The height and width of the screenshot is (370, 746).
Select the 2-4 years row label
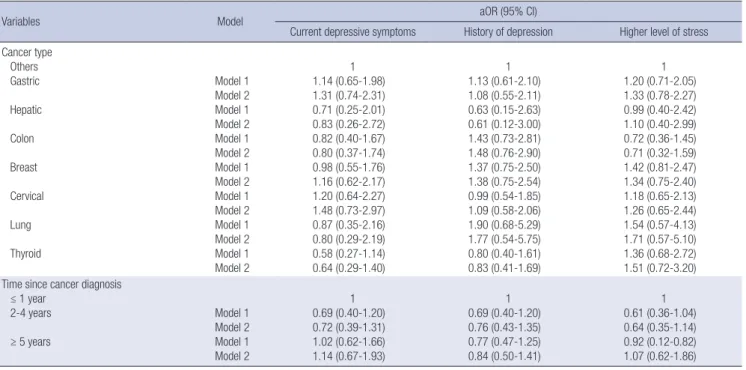coord(28,313)
